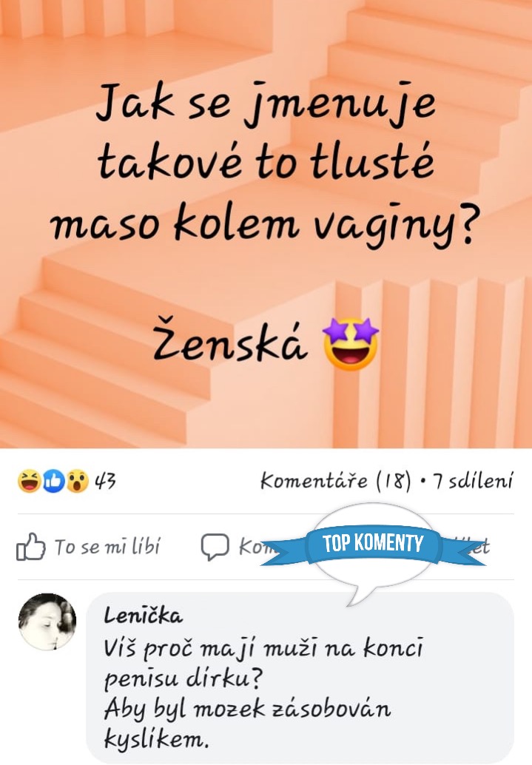Click the blue thumbs-up reaction icon
Screen dimensions: 532x765
point(53,481)
